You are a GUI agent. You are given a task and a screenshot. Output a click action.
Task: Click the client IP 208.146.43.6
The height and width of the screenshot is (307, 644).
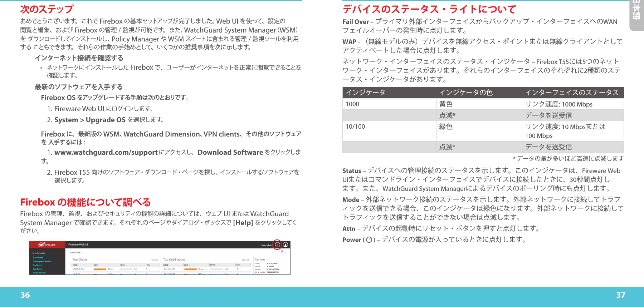79,269
